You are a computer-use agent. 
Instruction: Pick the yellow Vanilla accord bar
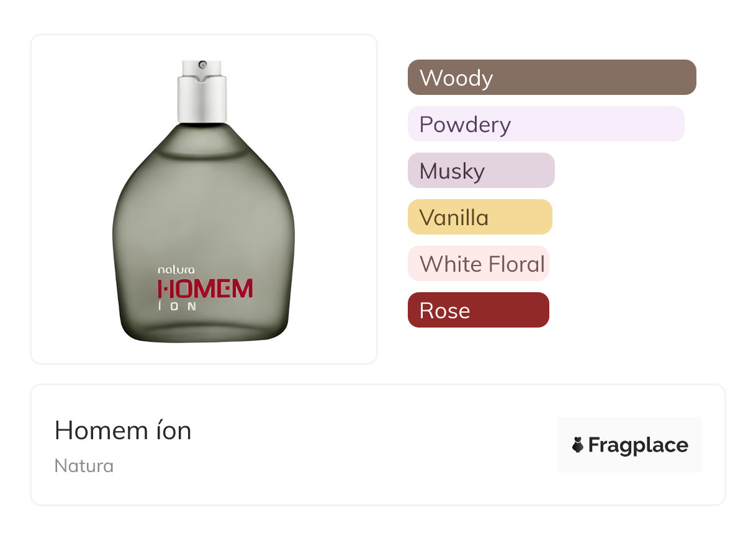pos(479,217)
